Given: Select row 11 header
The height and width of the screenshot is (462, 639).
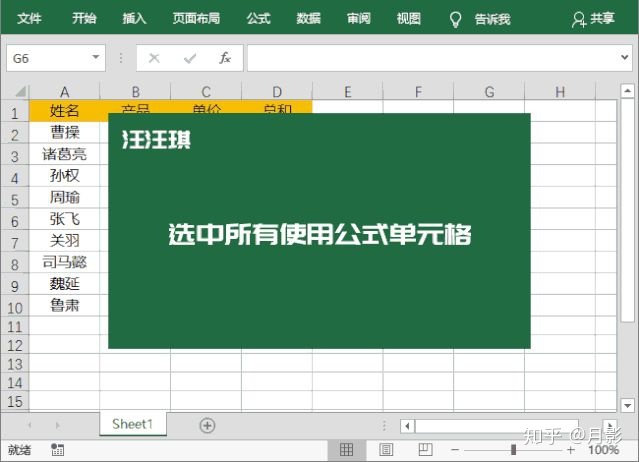Looking at the screenshot, I should coord(15,327).
